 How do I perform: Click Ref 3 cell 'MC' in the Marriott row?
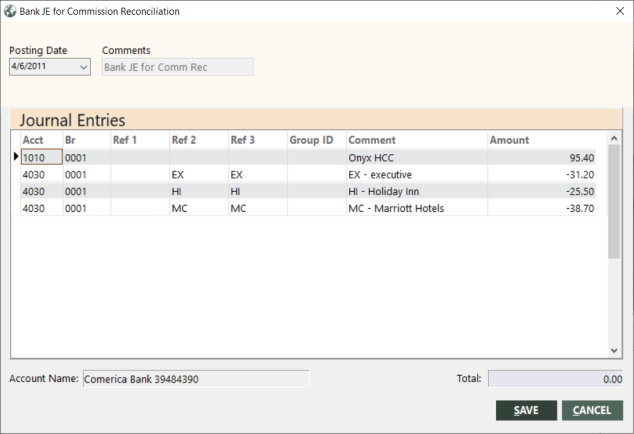258,208
